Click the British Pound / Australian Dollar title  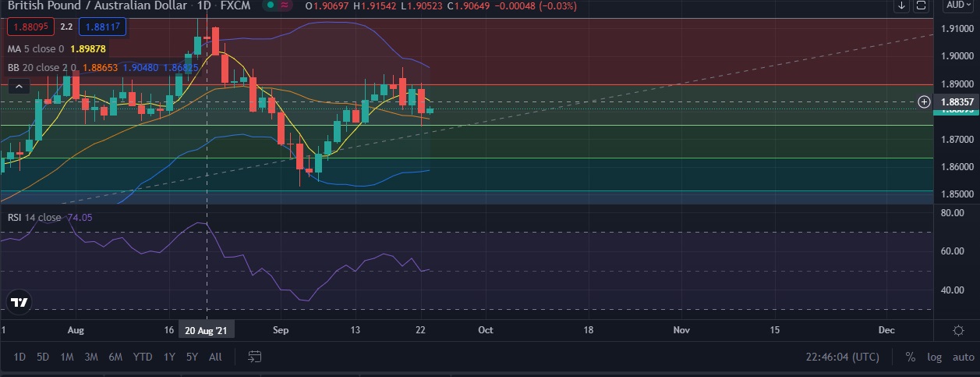click(x=97, y=5)
